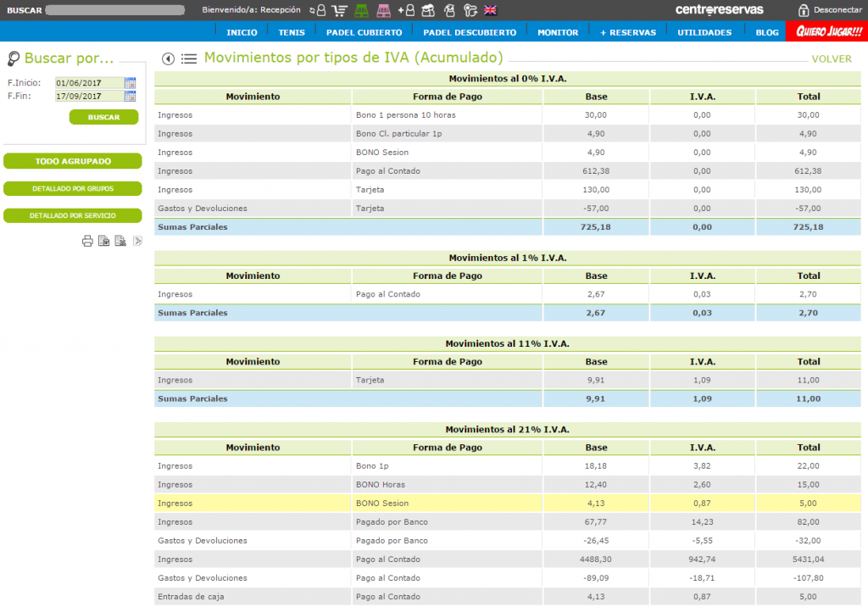Open the F.Fin calendar picker
Image resolution: width=868 pixels, height=607 pixels.
(x=130, y=97)
